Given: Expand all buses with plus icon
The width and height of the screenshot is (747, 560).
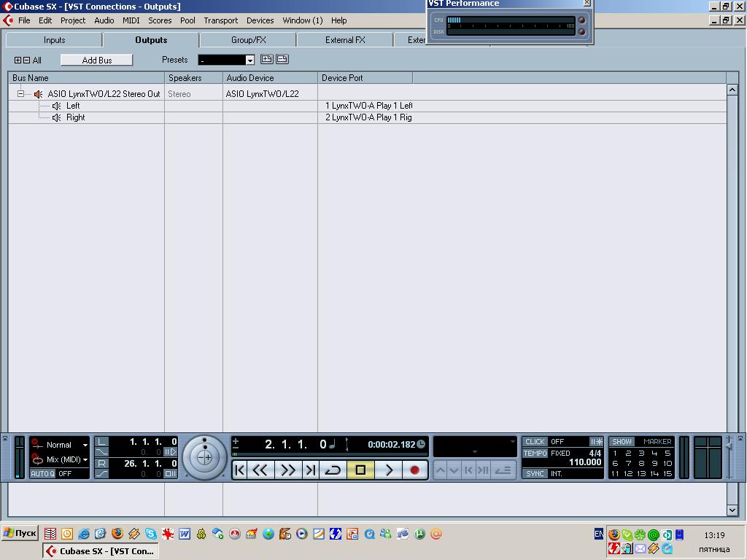Looking at the screenshot, I should coord(18,60).
